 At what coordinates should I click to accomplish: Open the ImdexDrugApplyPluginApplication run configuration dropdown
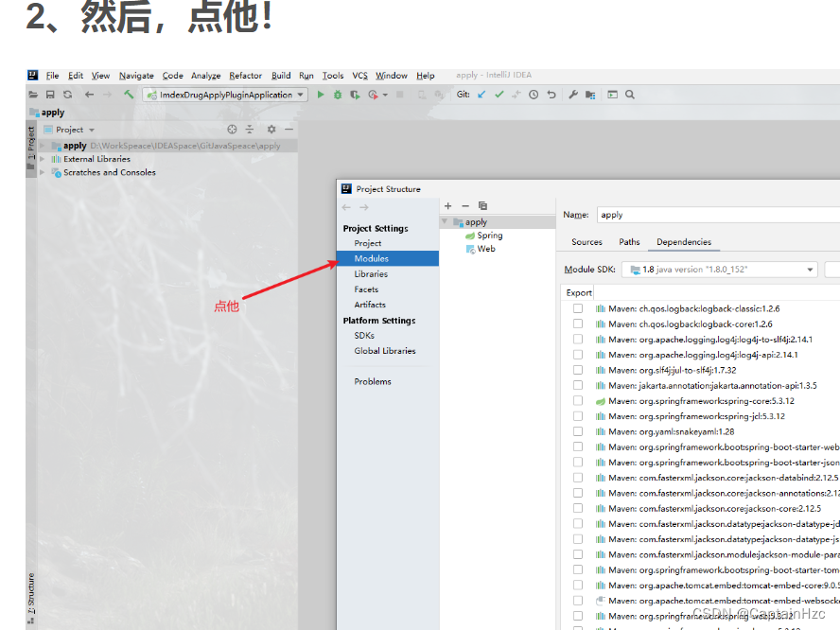coord(225,95)
